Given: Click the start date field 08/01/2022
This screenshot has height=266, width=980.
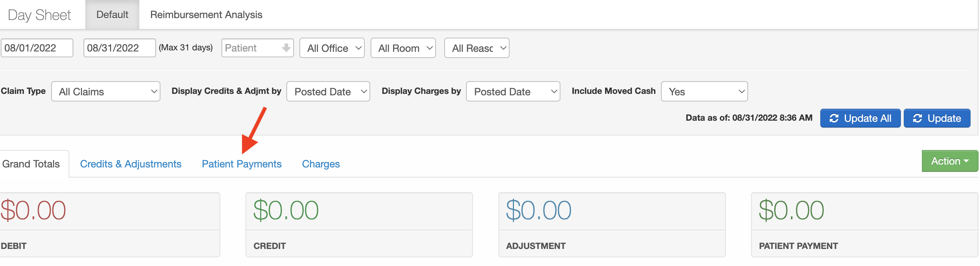Looking at the screenshot, I should click(x=37, y=48).
